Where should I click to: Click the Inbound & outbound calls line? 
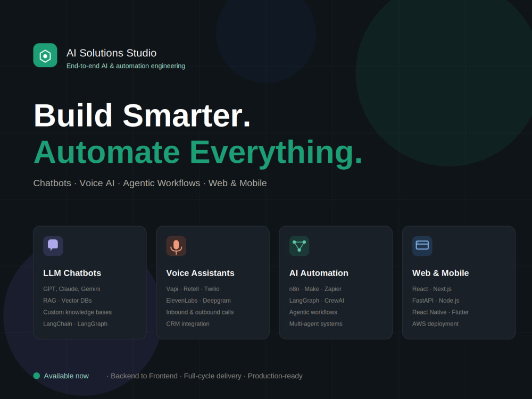(x=200, y=312)
